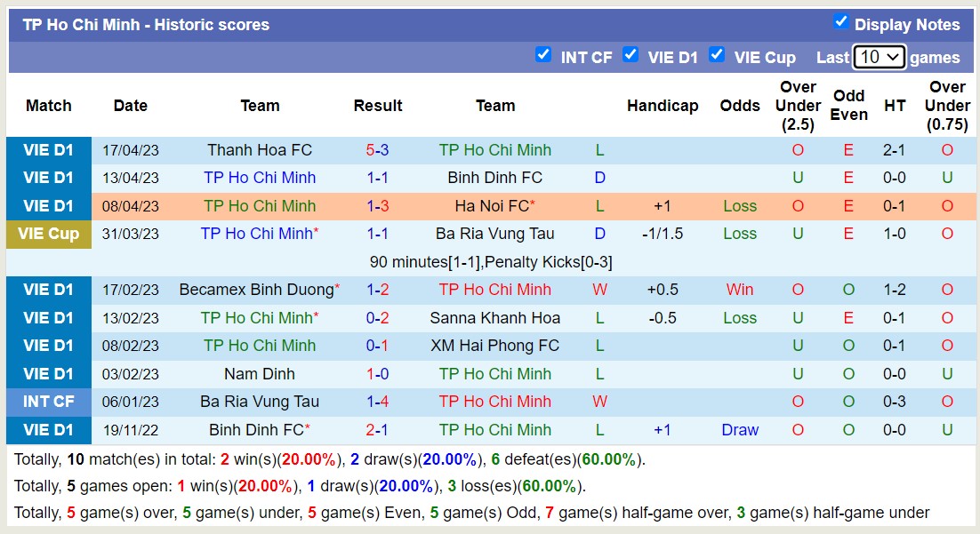
Task: Select the VIE D1 badge for 08/02/23
Action: pyautogui.click(x=49, y=346)
